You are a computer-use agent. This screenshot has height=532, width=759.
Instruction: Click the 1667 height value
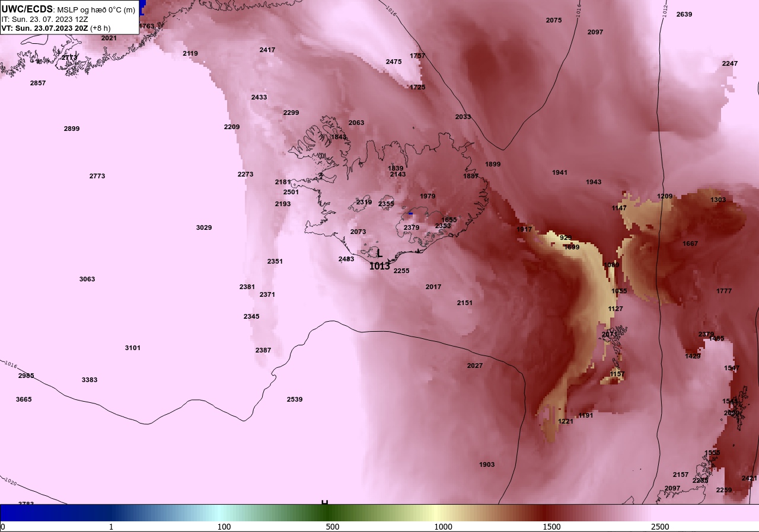click(x=690, y=243)
